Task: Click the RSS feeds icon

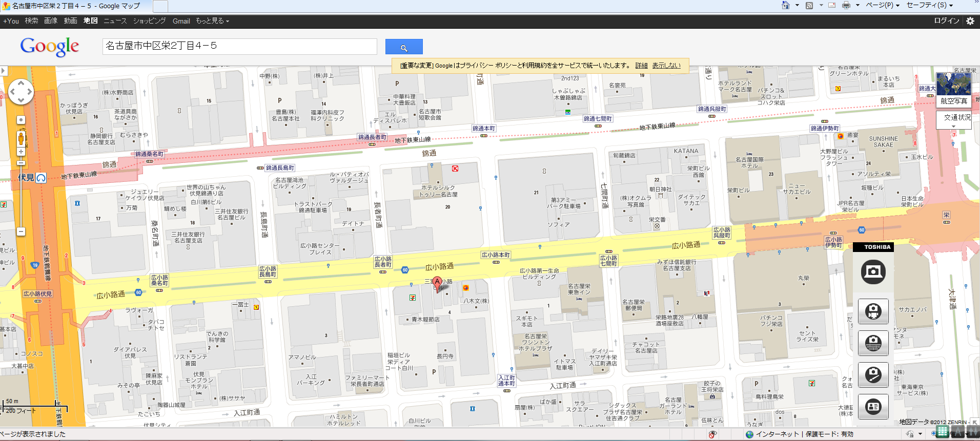Action: point(809,5)
